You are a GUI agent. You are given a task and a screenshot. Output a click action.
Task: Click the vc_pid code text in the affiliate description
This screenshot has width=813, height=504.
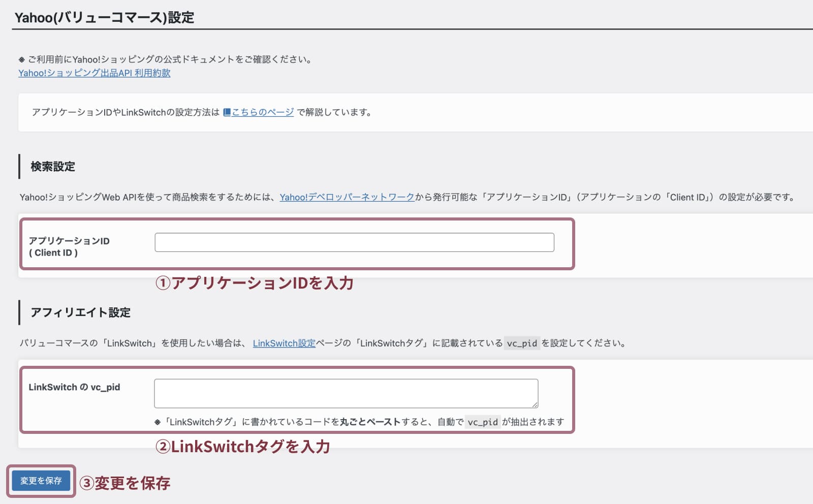coord(522,343)
